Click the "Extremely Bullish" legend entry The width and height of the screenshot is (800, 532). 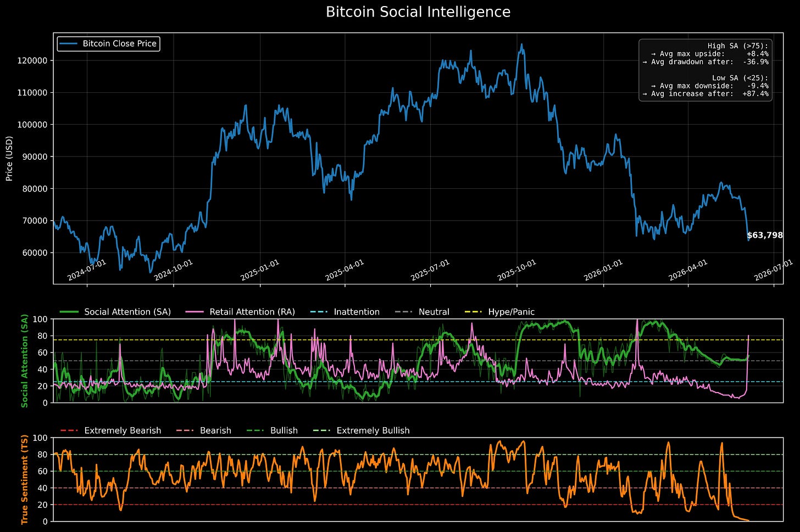click(x=361, y=431)
